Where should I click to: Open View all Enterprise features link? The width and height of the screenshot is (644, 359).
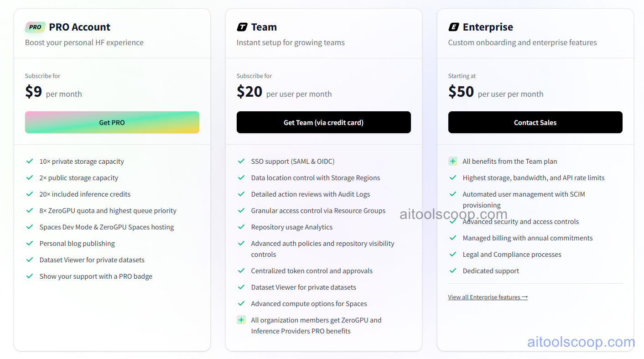488,297
